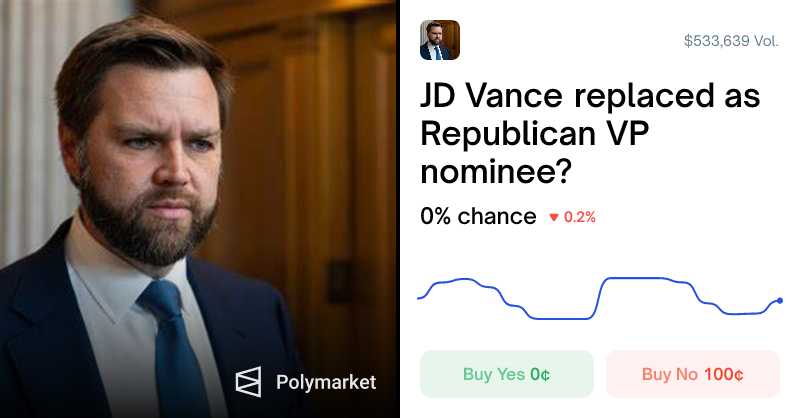Click the Polymarket logo icon

coord(248,382)
